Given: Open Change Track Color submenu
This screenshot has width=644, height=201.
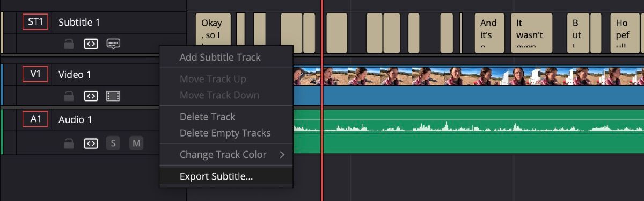Looking at the screenshot, I should [226, 155].
